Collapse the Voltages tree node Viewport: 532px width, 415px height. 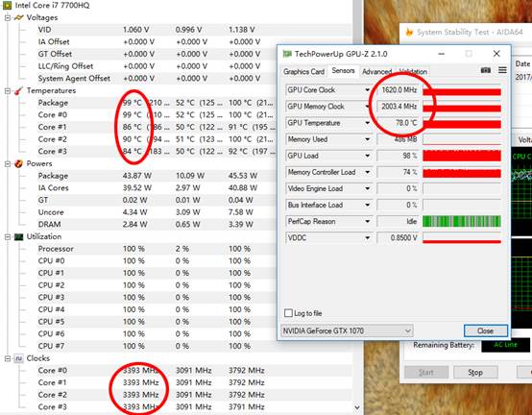(x=8, y=17)
